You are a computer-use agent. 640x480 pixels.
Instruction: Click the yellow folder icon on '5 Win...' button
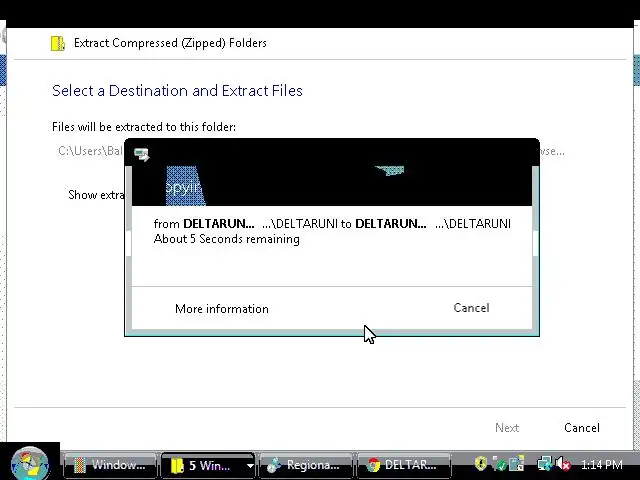(177, 465)
